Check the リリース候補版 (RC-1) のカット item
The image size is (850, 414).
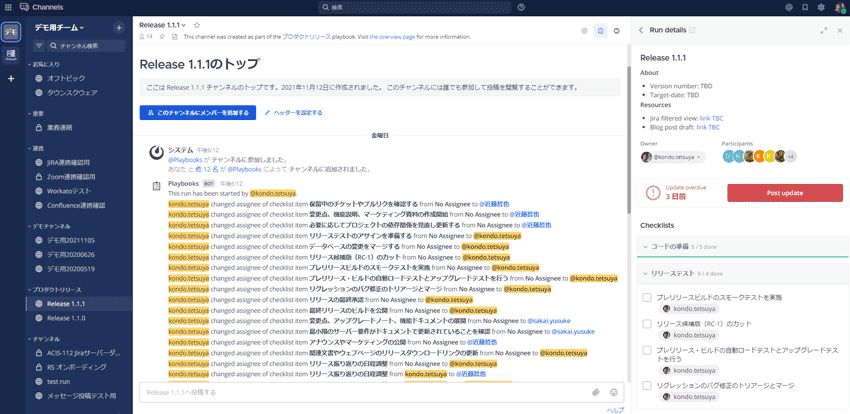[647, 324]
